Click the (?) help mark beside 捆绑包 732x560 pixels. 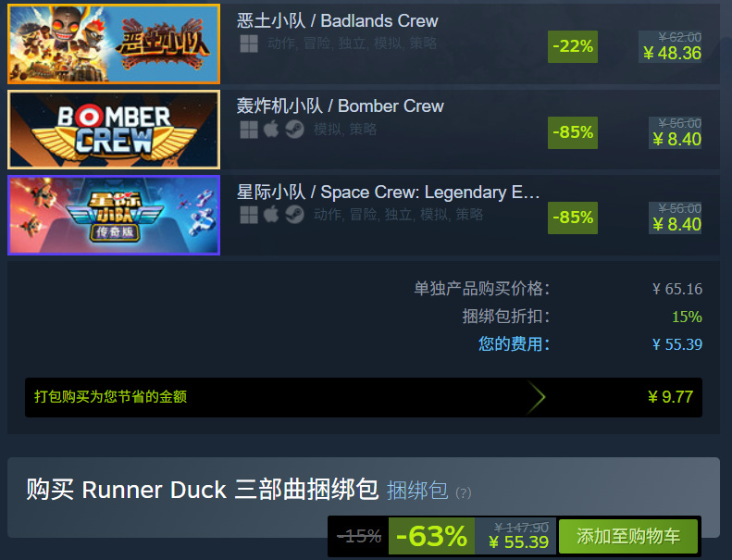pos(463,492)
